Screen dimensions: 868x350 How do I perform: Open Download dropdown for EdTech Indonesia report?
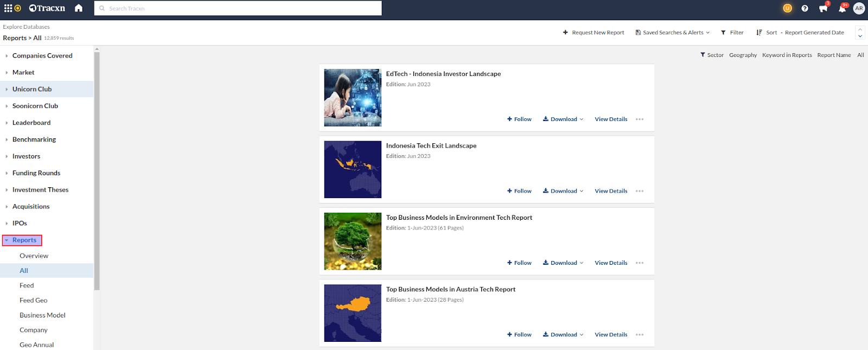pos(563,119)
